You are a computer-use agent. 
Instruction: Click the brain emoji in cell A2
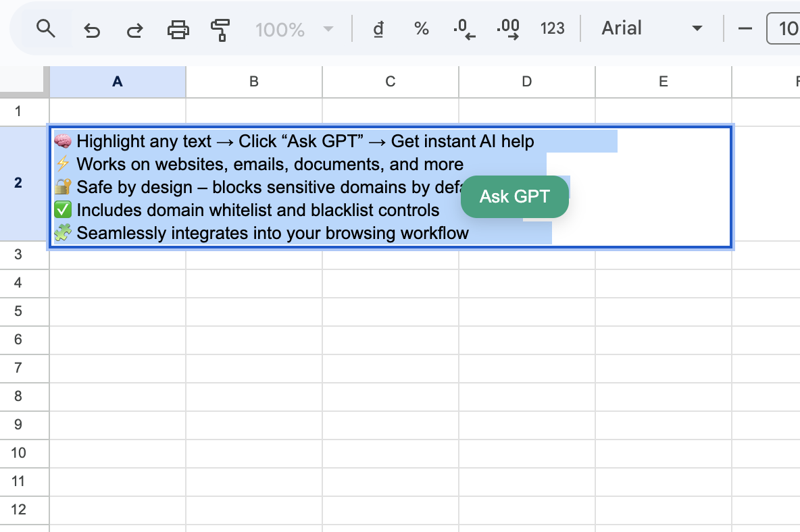click(x=63, y=140)
